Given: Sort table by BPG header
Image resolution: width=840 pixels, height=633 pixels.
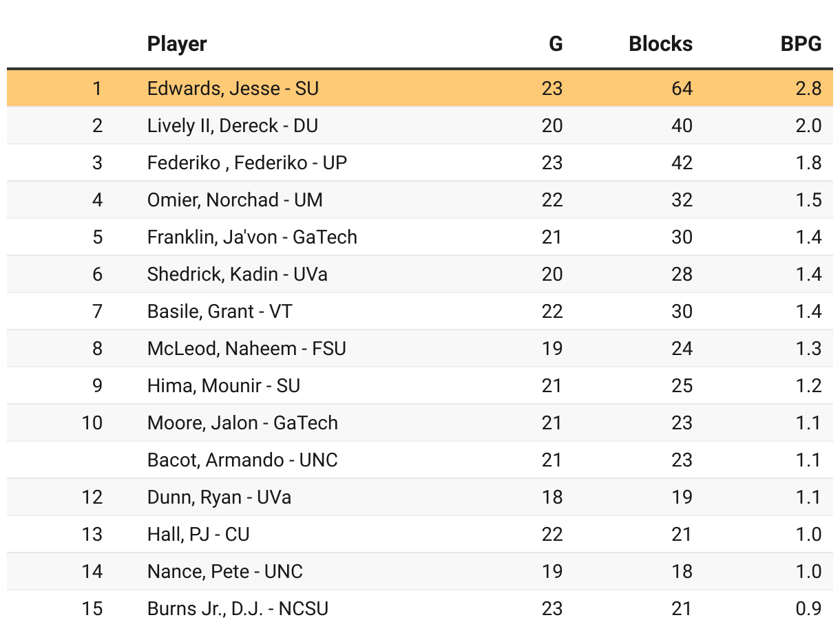Looking at the screenshot, I should [800, 44].
